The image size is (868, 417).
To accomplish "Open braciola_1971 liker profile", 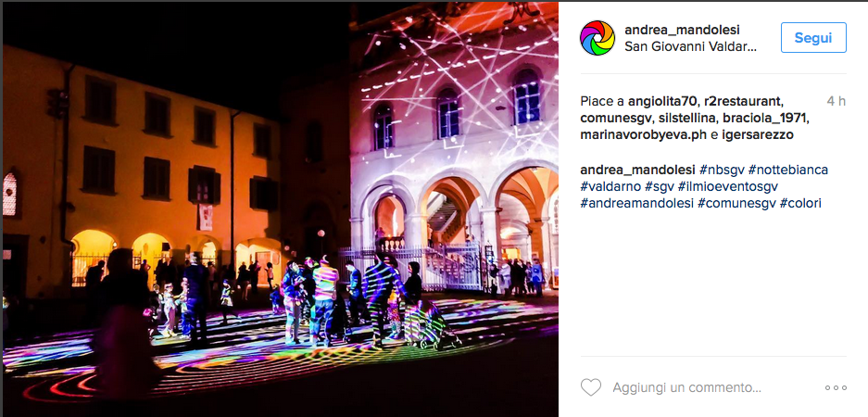I will pos(764,118).
